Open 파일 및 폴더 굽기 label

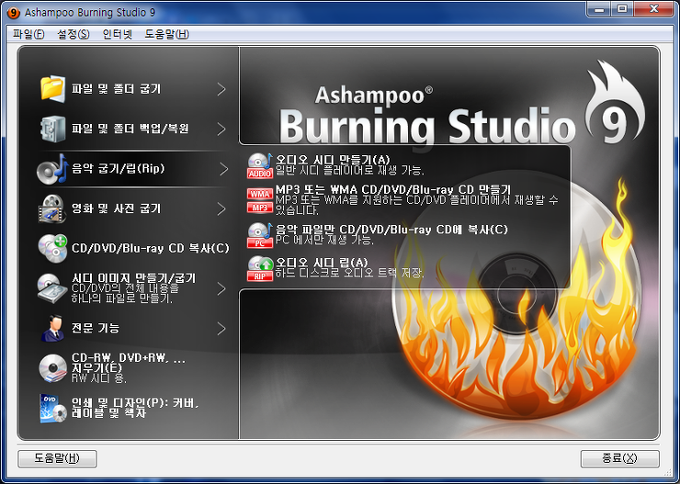click(x=116, y=89)
